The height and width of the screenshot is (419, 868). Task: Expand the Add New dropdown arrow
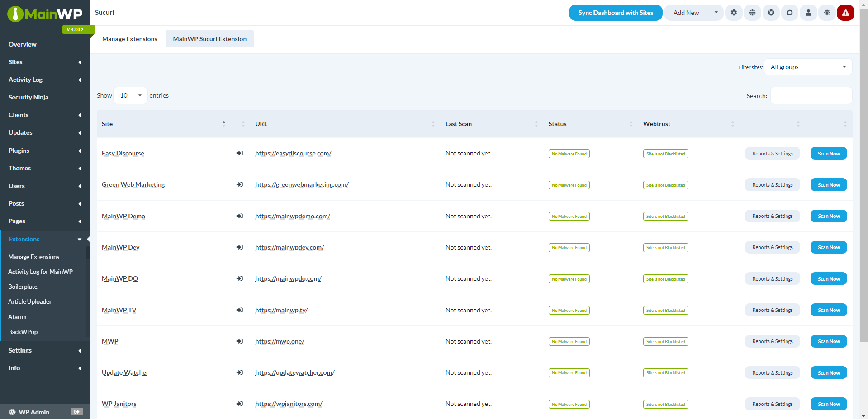tap(716, 13)
